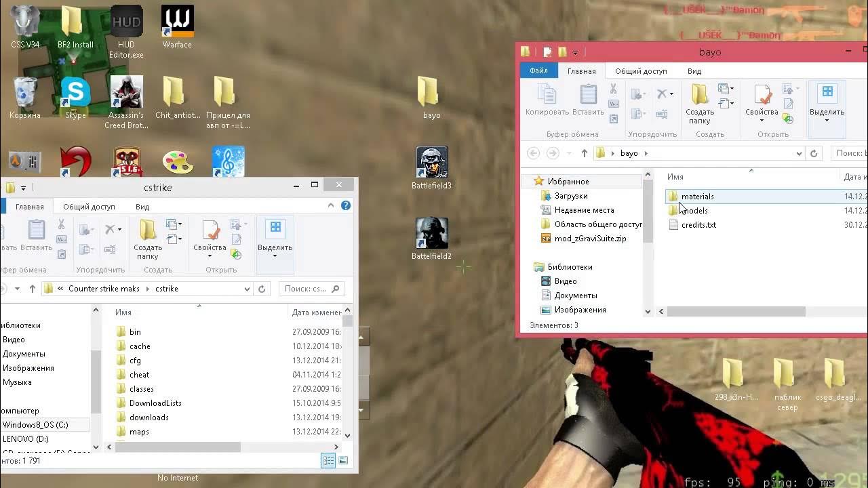This screenshot has height=488, width=868.
Task: Open Assassin's Creed Brotherhood desktop shortcut
Action: coord(126,102)
